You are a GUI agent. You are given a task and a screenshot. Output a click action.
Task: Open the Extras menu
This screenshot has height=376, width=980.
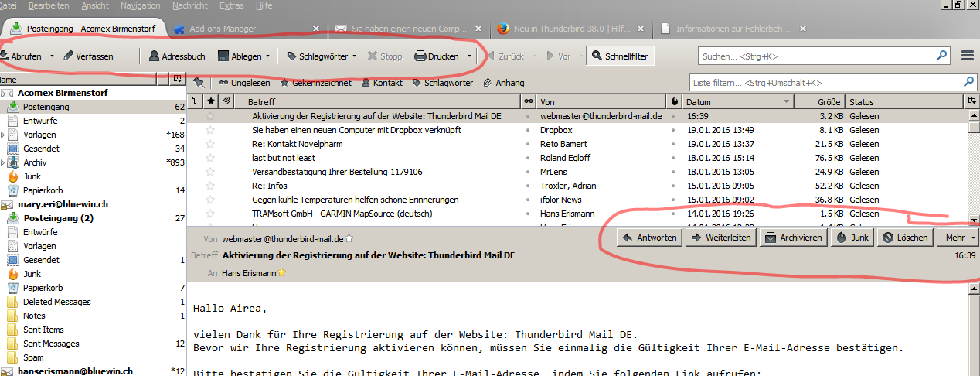click(x=231, y=5)
